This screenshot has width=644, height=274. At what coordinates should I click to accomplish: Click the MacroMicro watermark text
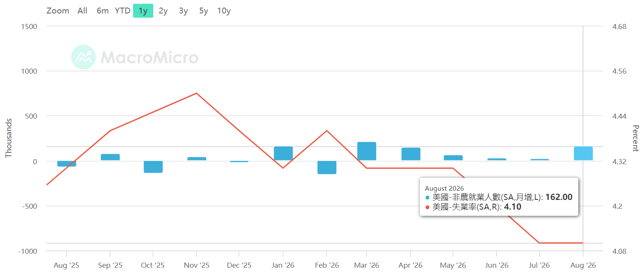(x=149, y=58)
